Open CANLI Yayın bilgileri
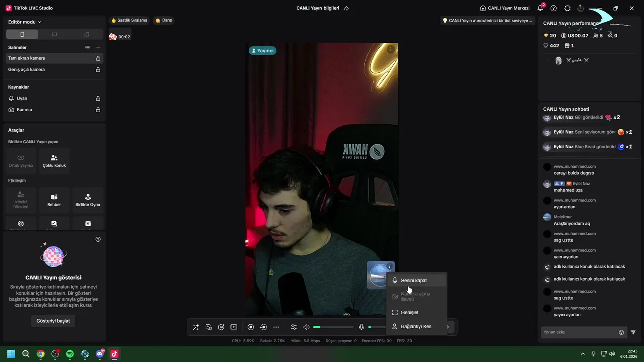The image size is (644, 362). click(x=317, y=8)
